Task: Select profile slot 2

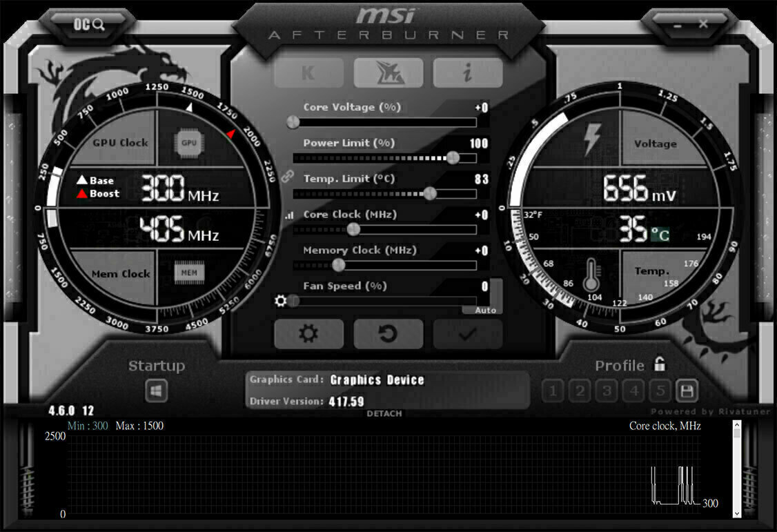Action: click(x=580, y=391)
